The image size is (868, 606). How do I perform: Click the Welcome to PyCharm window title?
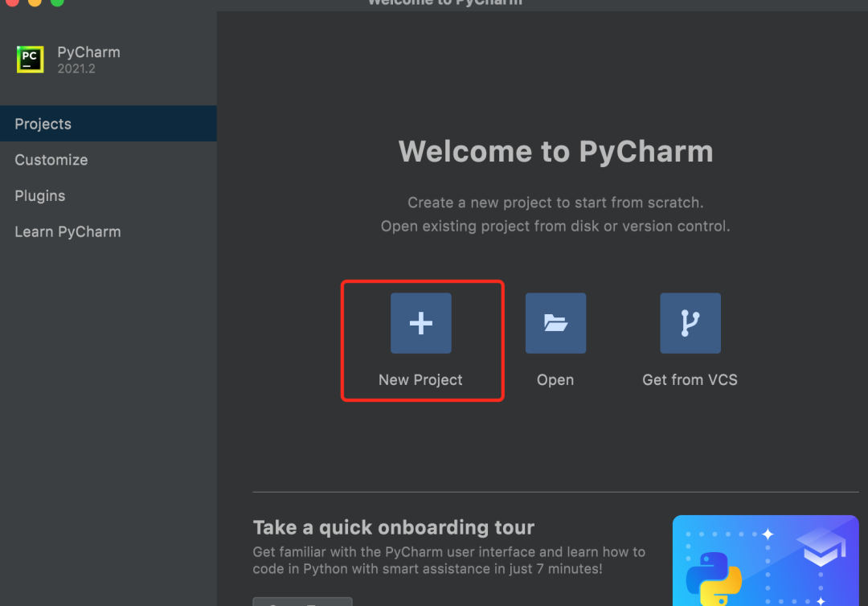tap(444, 4)
